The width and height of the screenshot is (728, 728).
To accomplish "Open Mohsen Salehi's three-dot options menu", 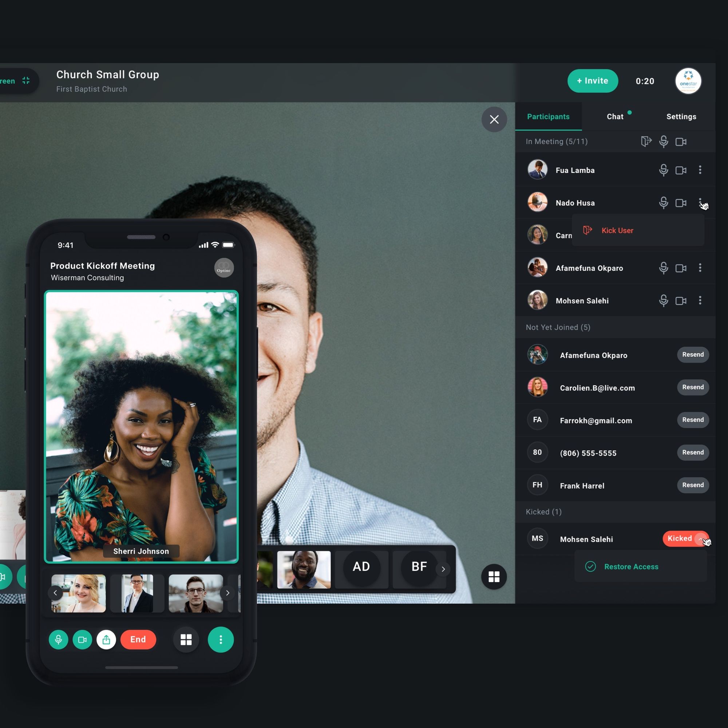I will point(700,300).
